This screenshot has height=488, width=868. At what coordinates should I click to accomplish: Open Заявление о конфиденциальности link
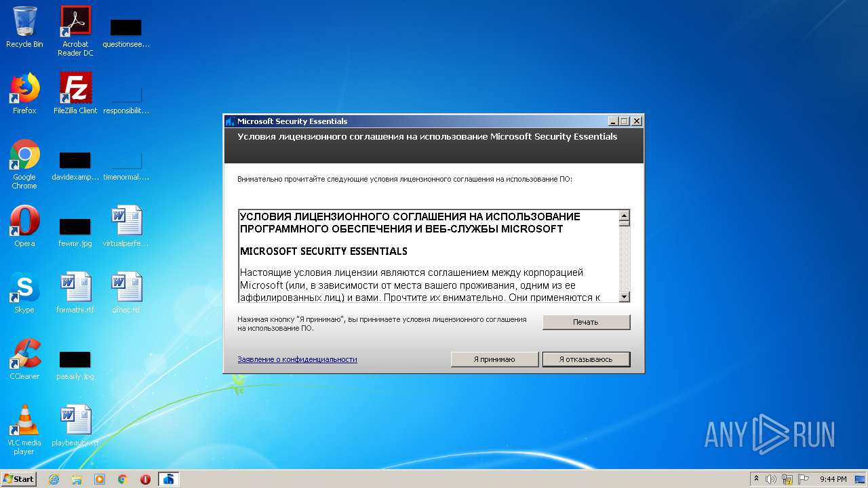click(x=297, y=359)
